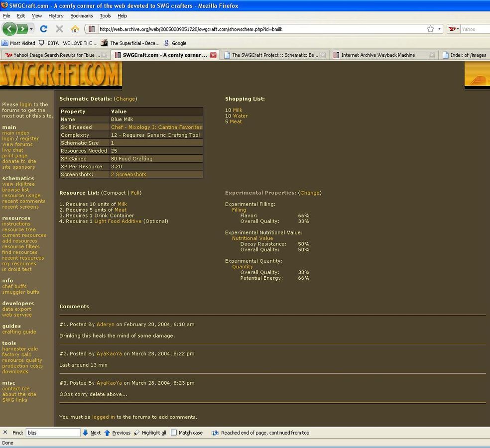Open the URL bar dropdown arrow

click(439, 29)
